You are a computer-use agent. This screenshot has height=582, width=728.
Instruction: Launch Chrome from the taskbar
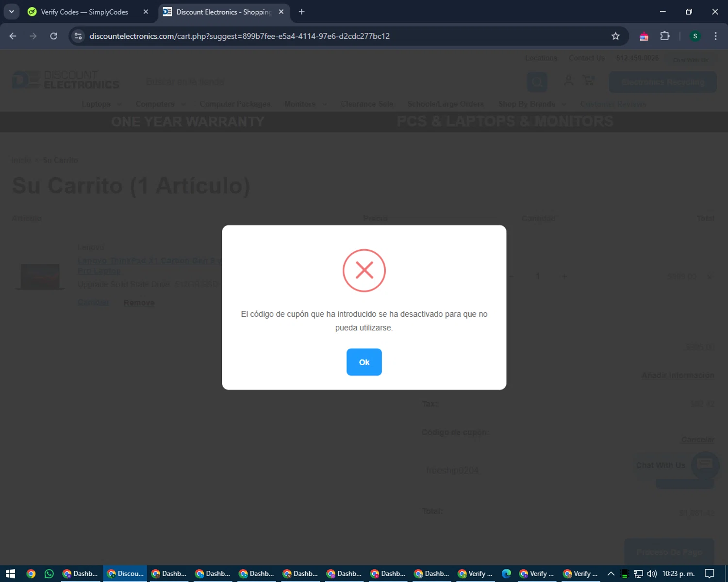(x=31, y=574)
